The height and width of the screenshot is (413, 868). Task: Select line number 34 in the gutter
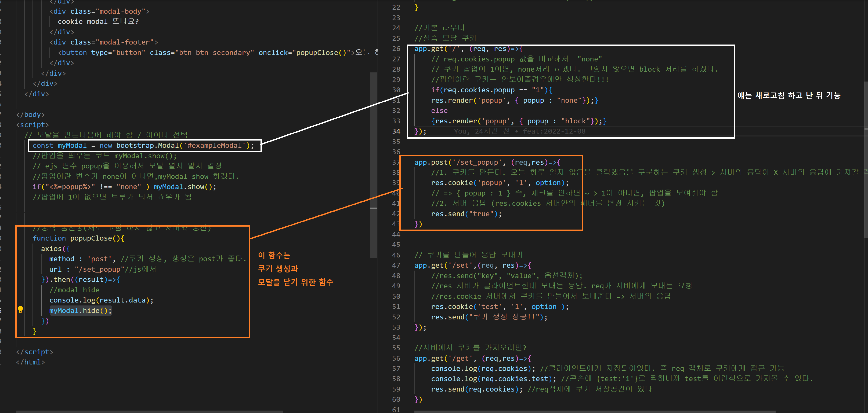pos(396,131)
